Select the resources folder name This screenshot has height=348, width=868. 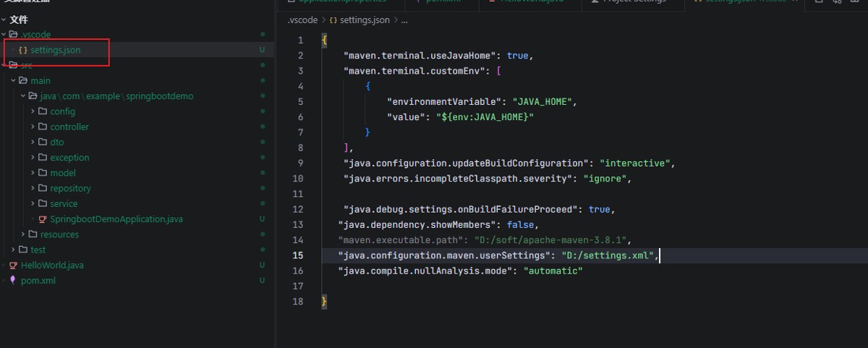click(59, 234)
